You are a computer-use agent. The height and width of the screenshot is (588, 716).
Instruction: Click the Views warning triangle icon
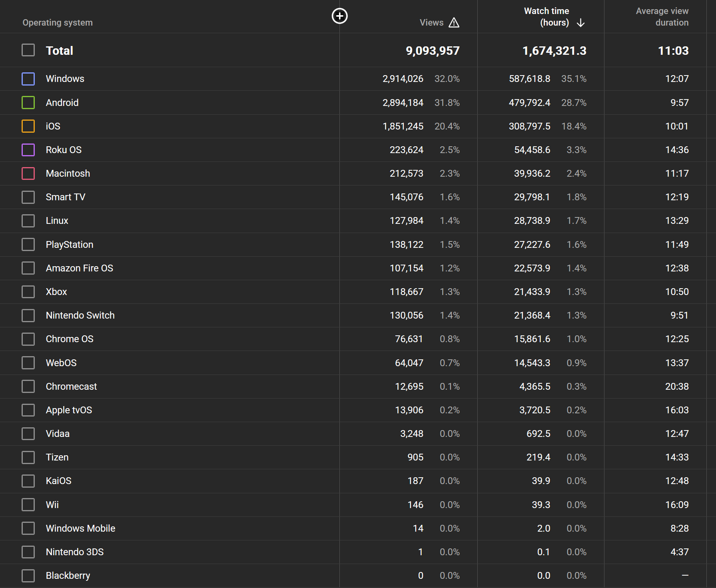pyautogui.click(x=454, y=23)
